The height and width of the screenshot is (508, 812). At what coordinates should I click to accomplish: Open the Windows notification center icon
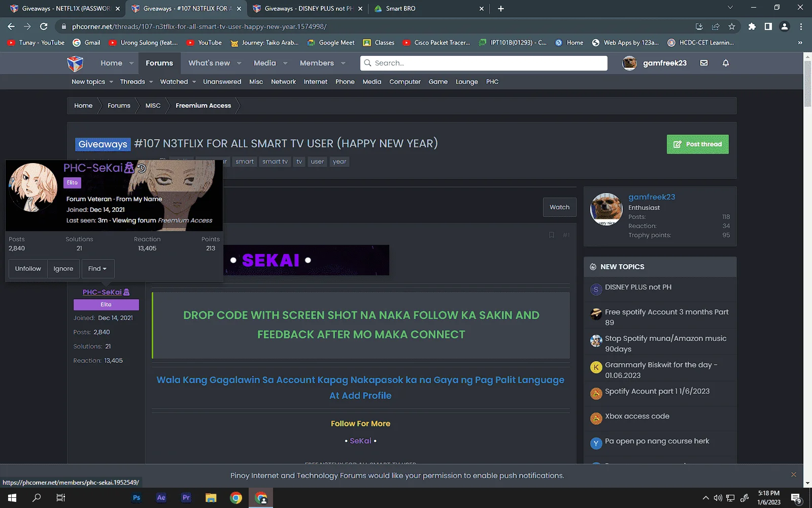[796, 498]
